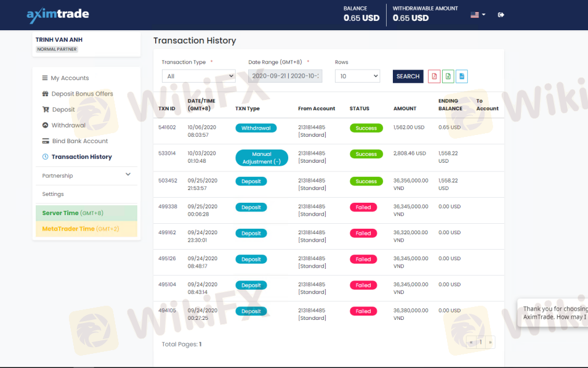Image resolution: width=588 pixels, height=368 pixels.
Task: Go to previous page in pagination
Action: click(472, 342)
